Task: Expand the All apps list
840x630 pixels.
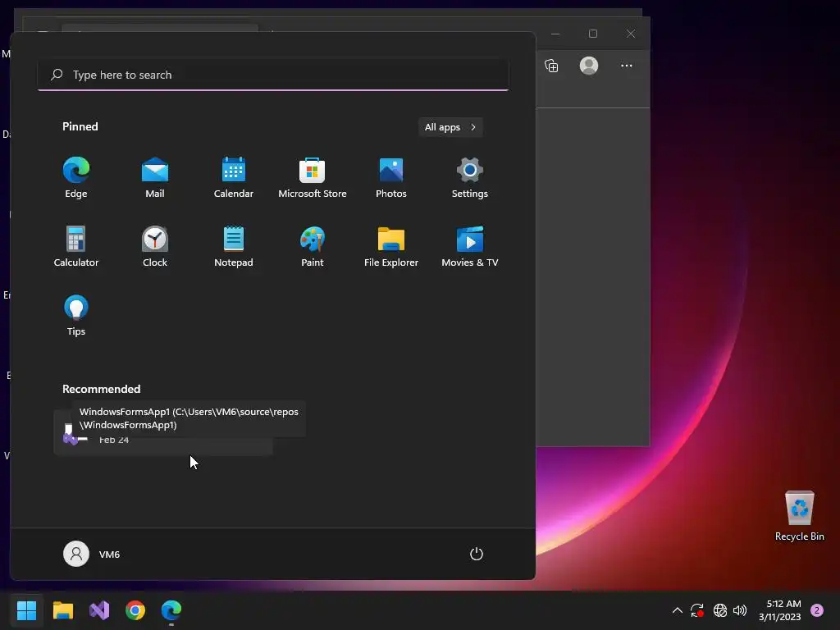Action: (450, 127)
